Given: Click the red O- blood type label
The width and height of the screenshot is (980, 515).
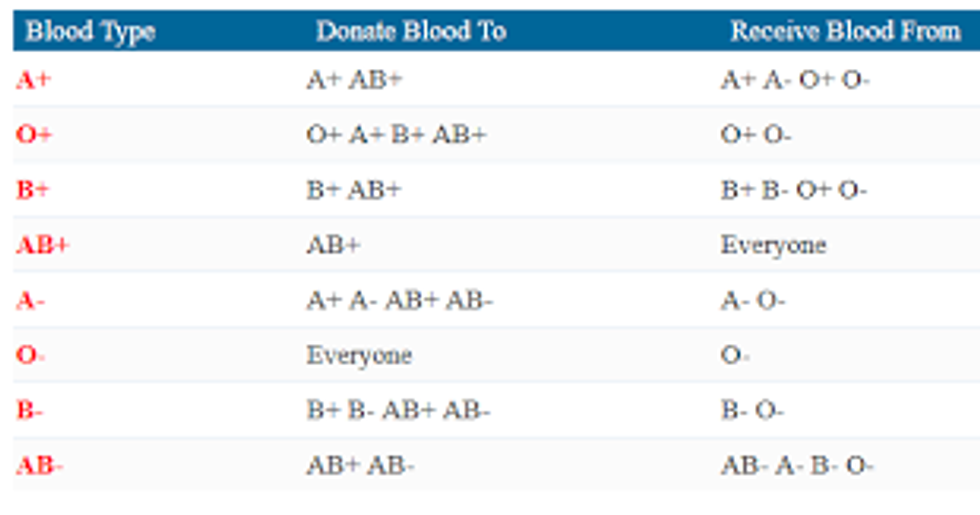Looking at the screenshot, I should [x=30, y=355].
